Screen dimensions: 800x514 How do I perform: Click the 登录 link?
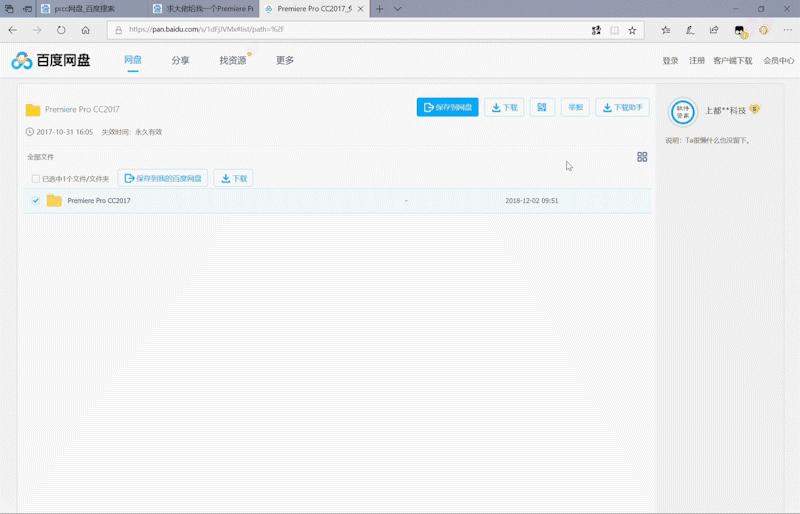[670, 61]
